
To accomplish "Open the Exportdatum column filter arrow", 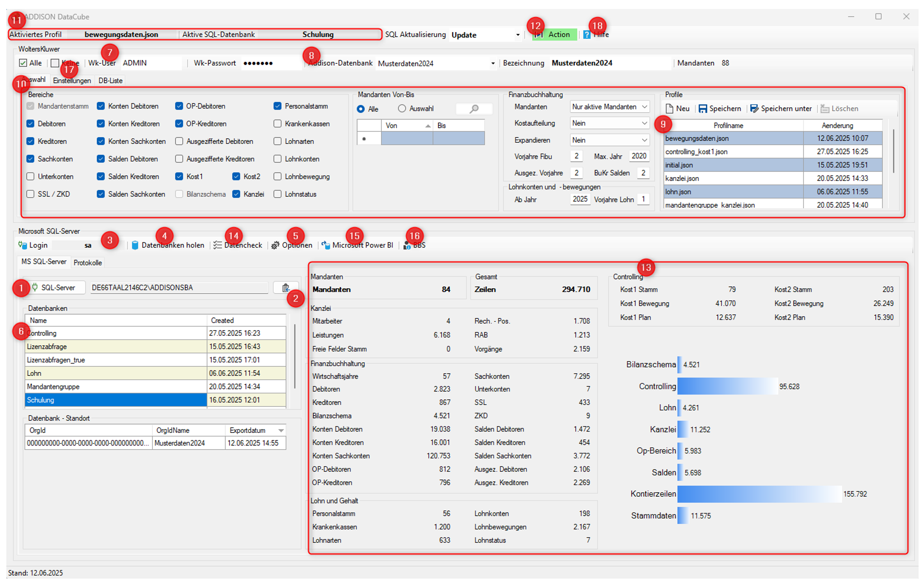I will (281, 430).
